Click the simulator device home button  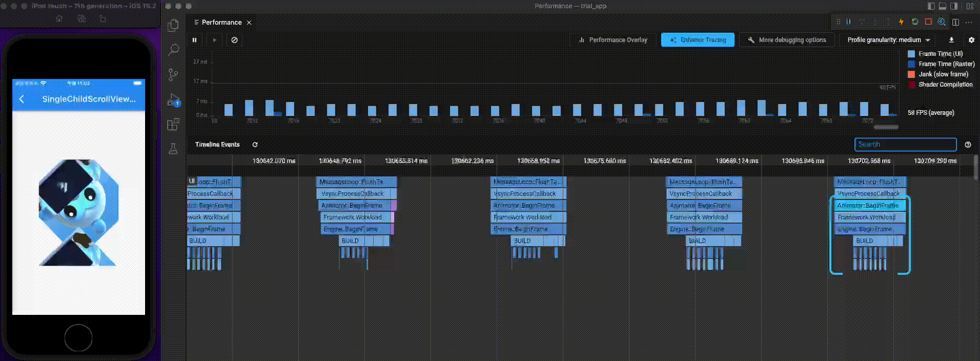78,337
